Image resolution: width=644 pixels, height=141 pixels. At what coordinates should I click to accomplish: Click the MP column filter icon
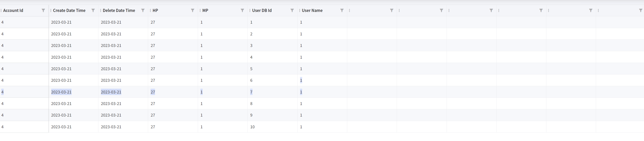242,11
